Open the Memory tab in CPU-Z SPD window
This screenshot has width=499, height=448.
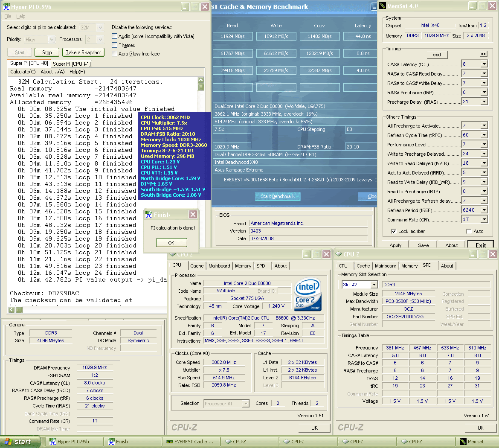pos(409,266)
